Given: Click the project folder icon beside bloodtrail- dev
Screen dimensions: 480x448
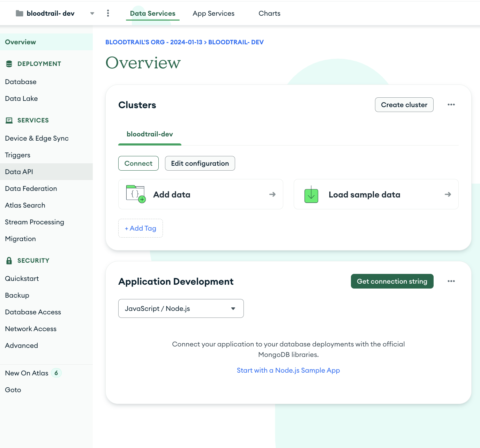Looking at the screenshot, I should (20, 13).
